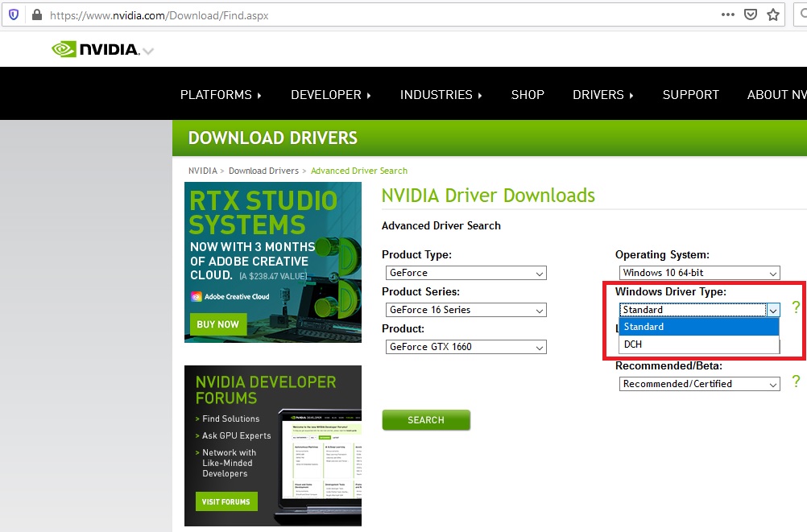The height and width of the screenshot is (532, 807).
Task: Click the help question mark beside Windows Driver Type
Action: tap(796, 307)
